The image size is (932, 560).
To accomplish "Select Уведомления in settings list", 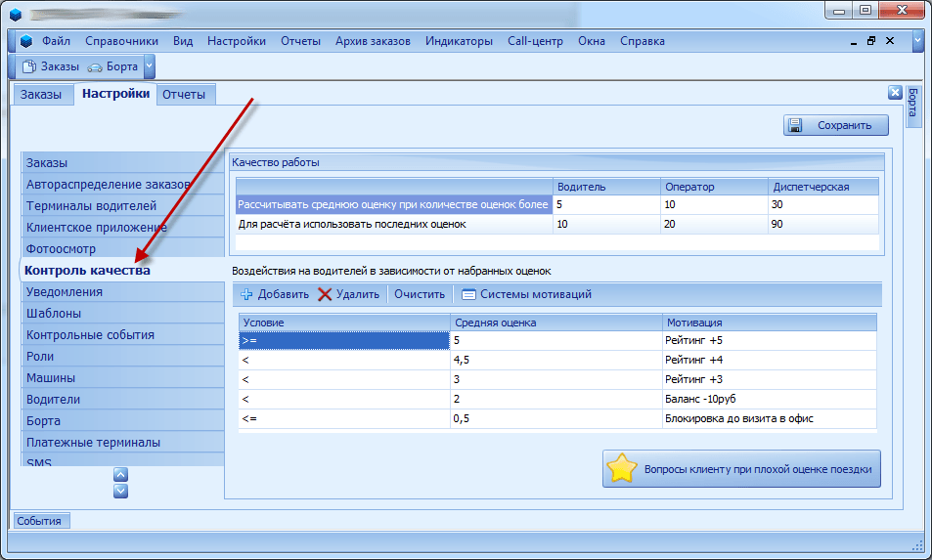I will coord(123,291).
